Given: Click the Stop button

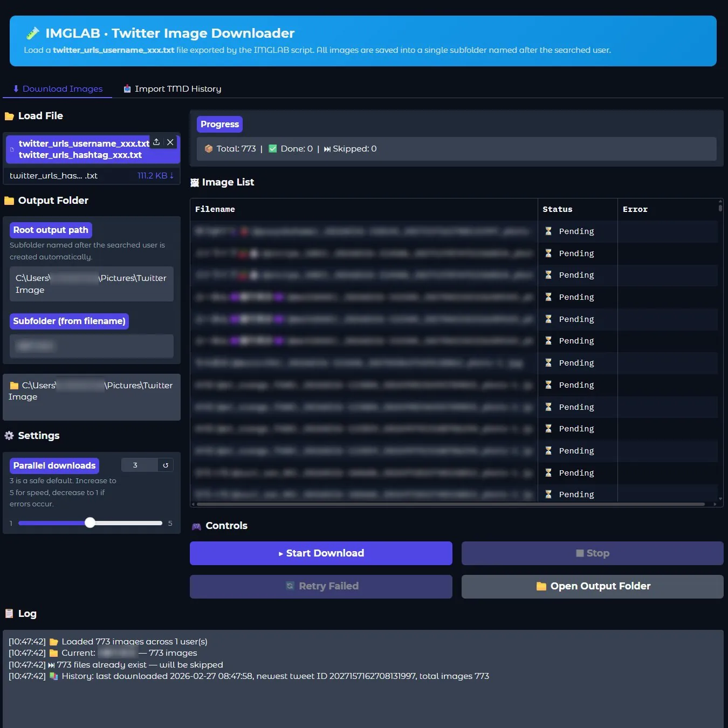Looking at the screenshot, I should pos(593,553).
